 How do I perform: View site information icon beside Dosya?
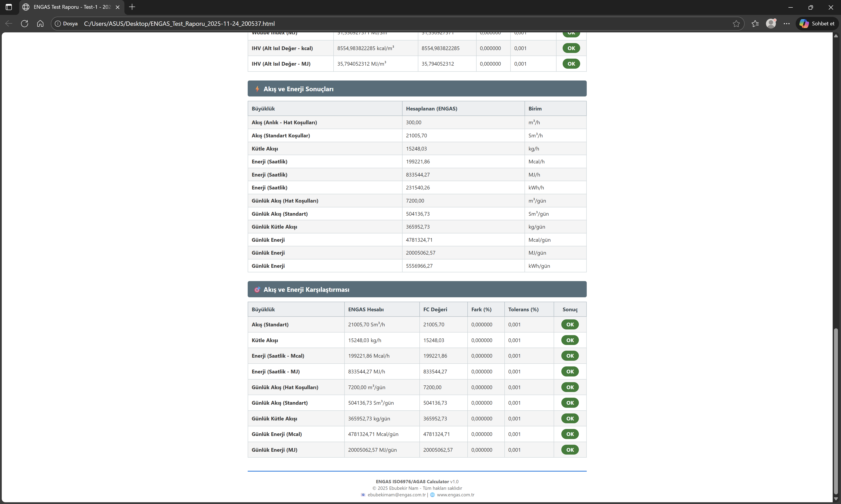click(58, 23)
